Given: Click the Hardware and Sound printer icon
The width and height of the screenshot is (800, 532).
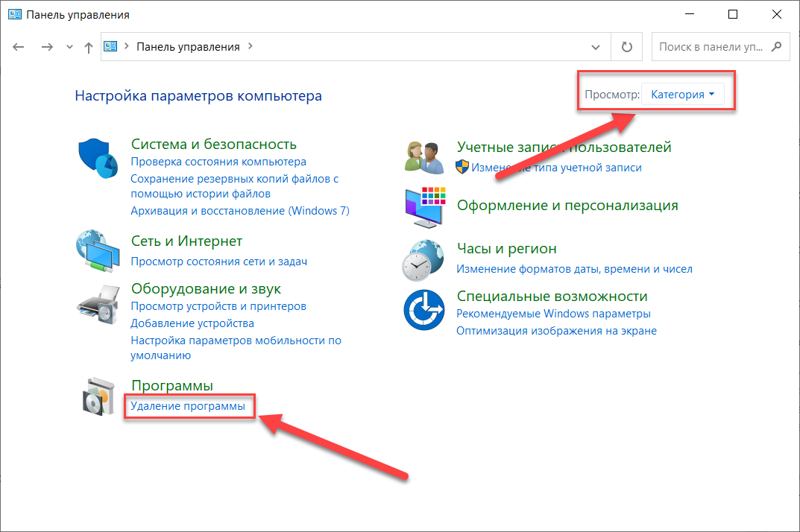Looking at the screenshot, I should pyautogui.click(x=98, y=305).
